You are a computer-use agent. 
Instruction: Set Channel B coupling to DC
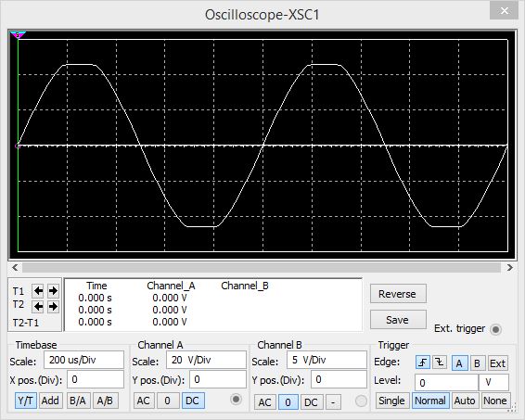coord(311,402)
